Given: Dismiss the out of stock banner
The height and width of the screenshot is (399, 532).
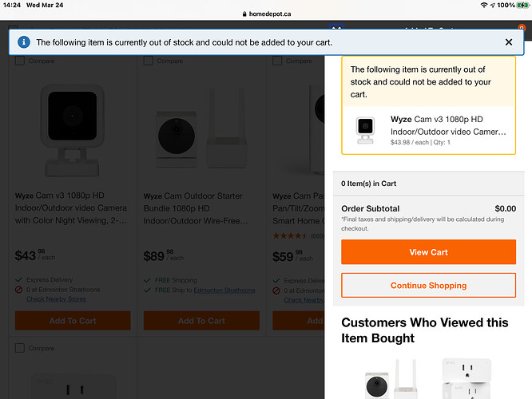Looking at the screenshot, I should (508, 42).
